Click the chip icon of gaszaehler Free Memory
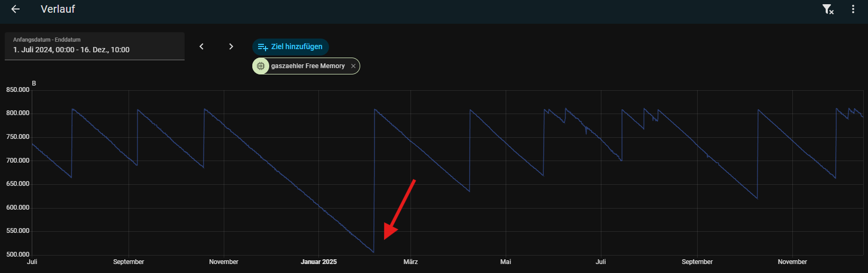Viewport: 868px width, 273px height. pyautogui.click(x=261, y=66)
